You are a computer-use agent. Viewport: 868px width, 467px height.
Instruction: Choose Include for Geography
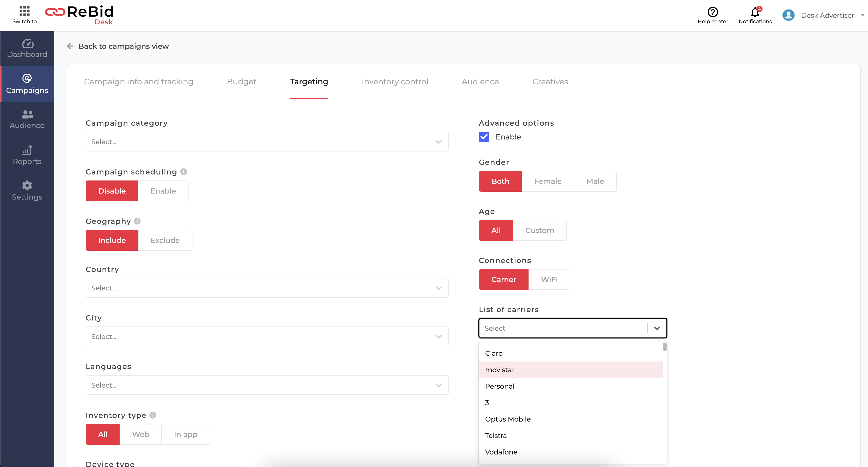coord(112,240)
